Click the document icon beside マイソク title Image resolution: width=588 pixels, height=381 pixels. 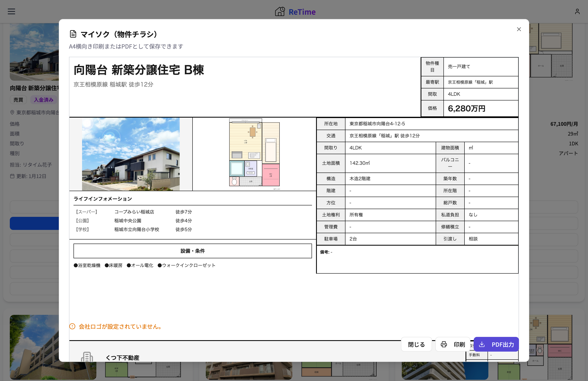[73, 34]
